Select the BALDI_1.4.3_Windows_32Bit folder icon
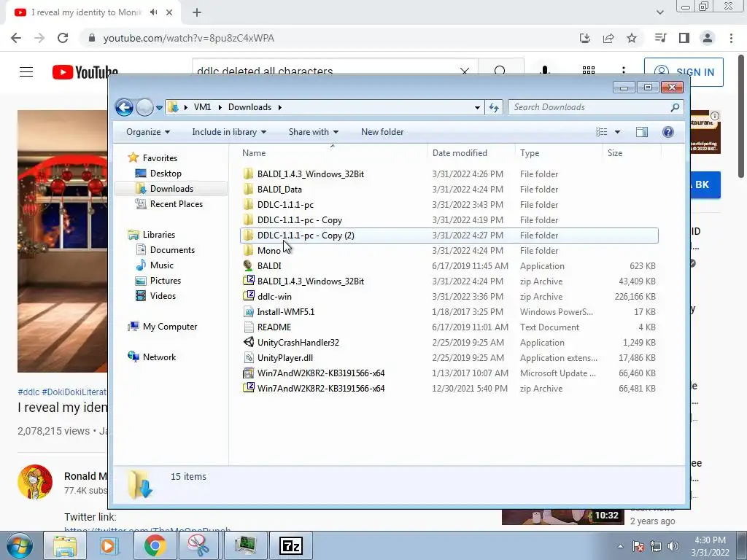 point(248,174)
